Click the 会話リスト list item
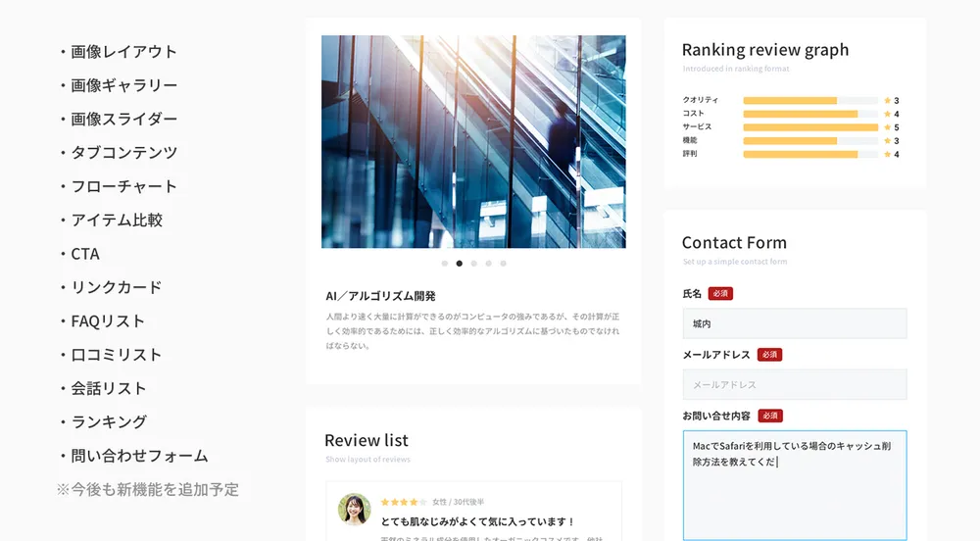The height and width of the screenshot is (541, 980). [103, 389]
